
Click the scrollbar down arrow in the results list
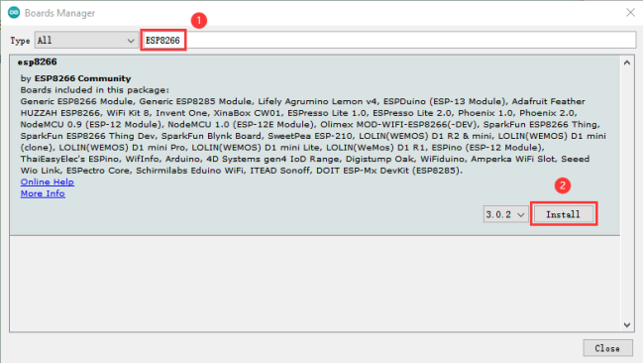[x=627, y=324]
